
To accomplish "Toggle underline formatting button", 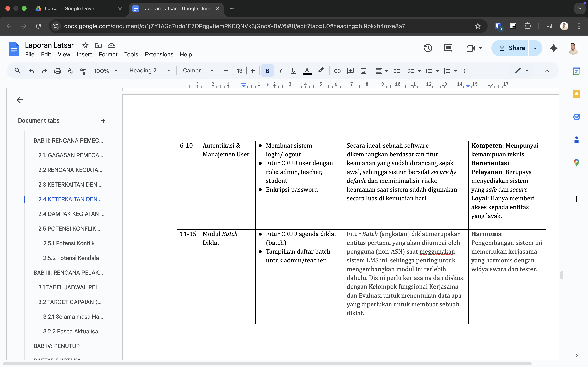I will [293, 71].
